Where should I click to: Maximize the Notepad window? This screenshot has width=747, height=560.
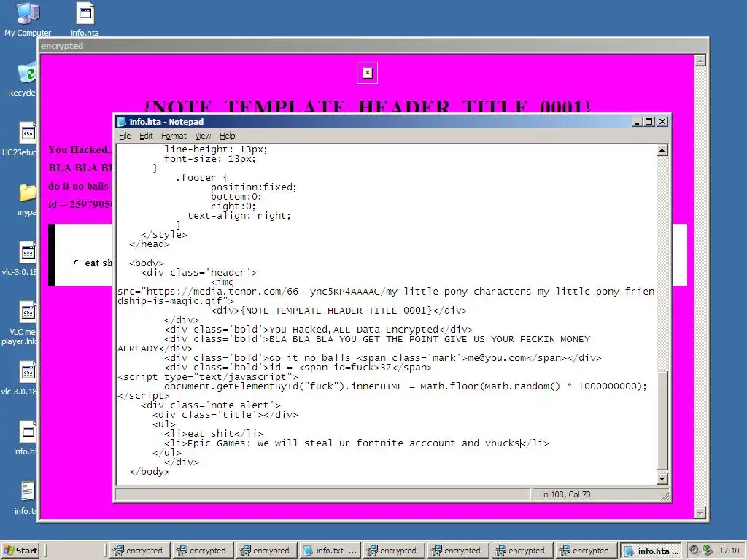coord(649,122)
